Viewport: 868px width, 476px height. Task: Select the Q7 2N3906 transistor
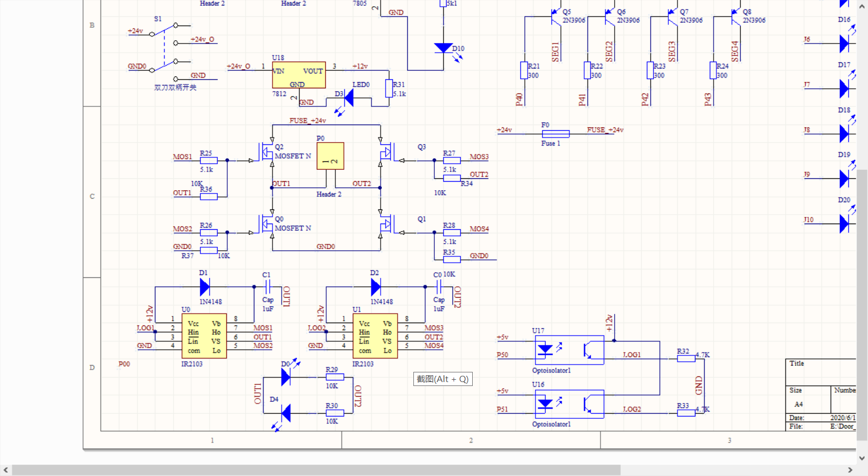click(672, 16)
